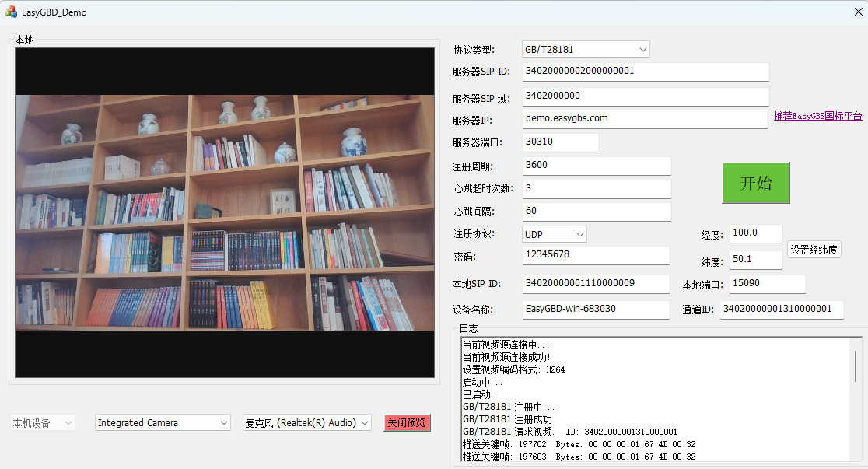Screen dimensions: 868x469
Task: Click the 日志 log vertical scrollbar
Action: 857,401
